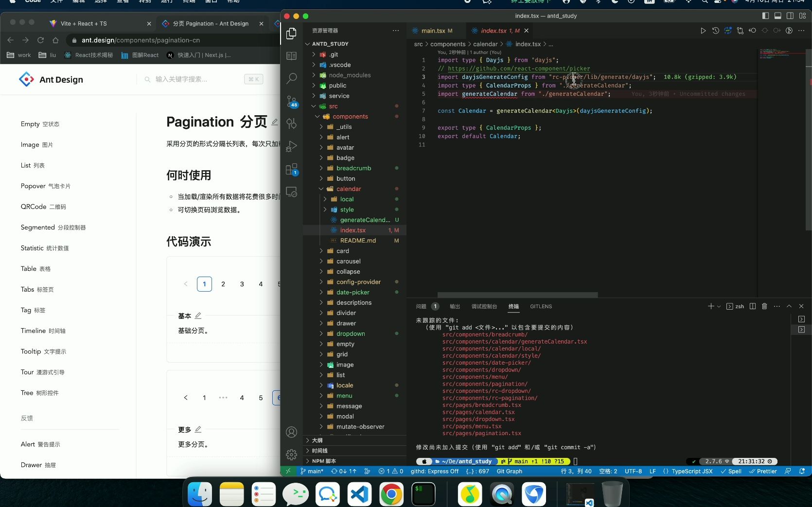Image resolution: width=812 pixels, height=507 pixels.
Task: Open the Run and Debug view
Action: click(x=291, y=146)
